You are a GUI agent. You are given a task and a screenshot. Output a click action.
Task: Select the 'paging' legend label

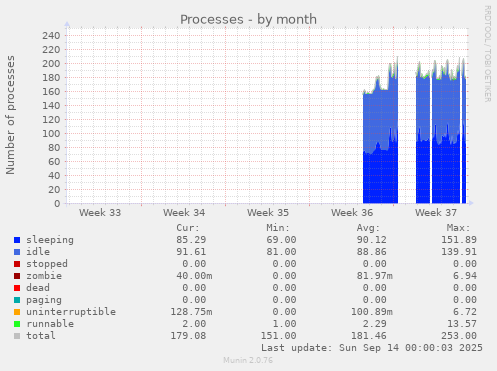coord(44,300)
